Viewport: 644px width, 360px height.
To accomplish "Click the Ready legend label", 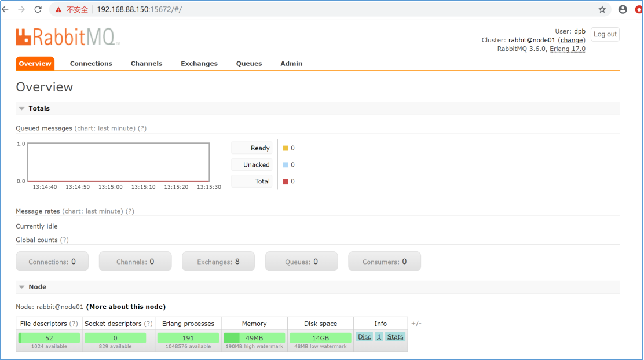I will click(x=252, y=148).
